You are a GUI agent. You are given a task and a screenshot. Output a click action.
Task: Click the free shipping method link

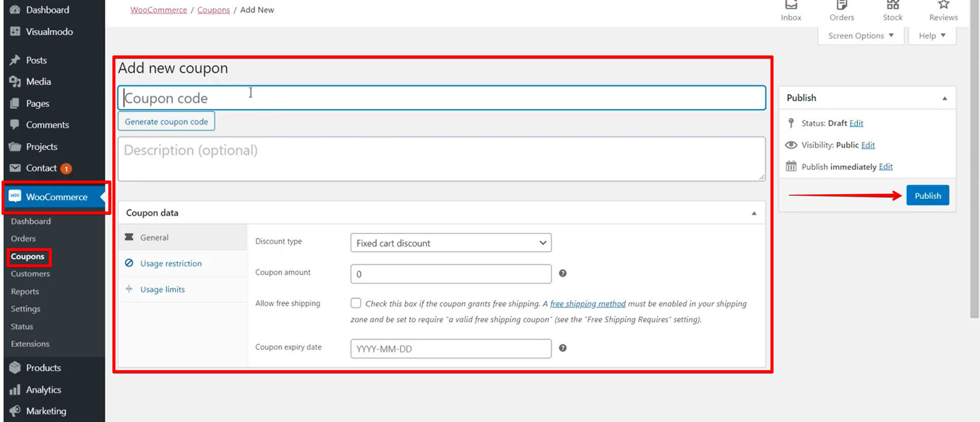[587, 304]
